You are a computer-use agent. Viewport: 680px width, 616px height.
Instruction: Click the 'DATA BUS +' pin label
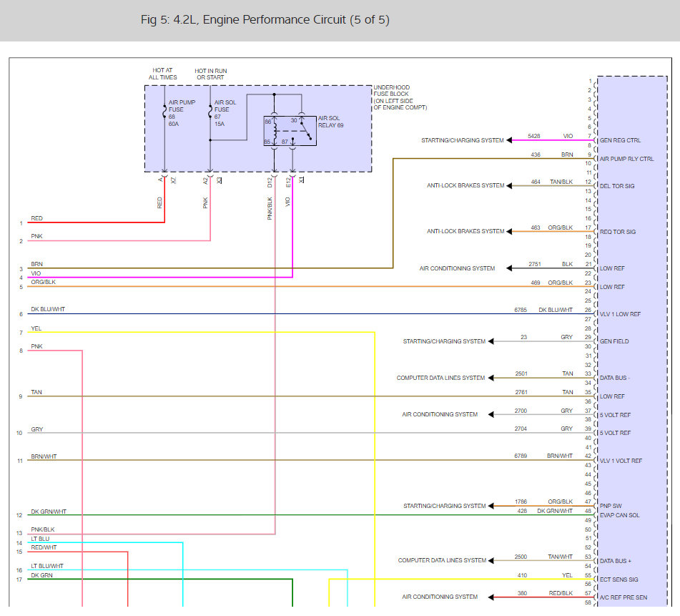(x=616, y=561)
